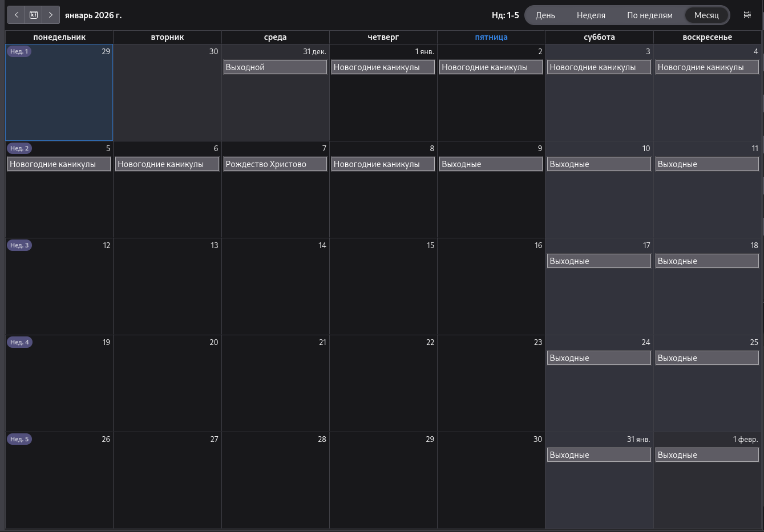Open the Выходной event on 31 дек.
Viewport: 764px width, 532px height.
point(275,67)
